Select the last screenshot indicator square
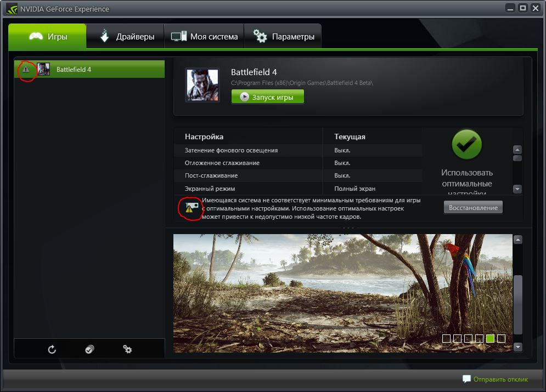This screenshot has width=546, height=392. coord(501,338)
